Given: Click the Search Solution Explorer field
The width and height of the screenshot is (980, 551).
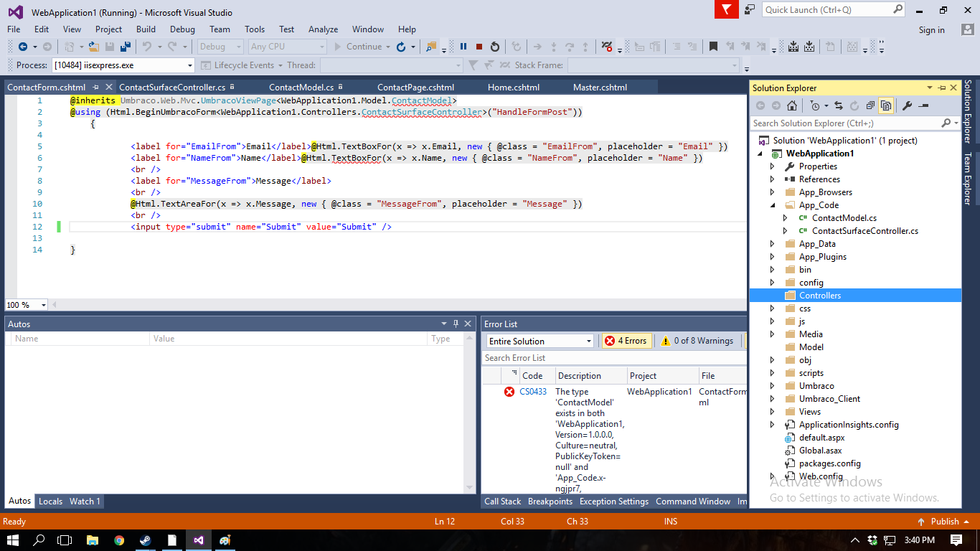Looking at the screenshot, I should (x=845, y=123).
